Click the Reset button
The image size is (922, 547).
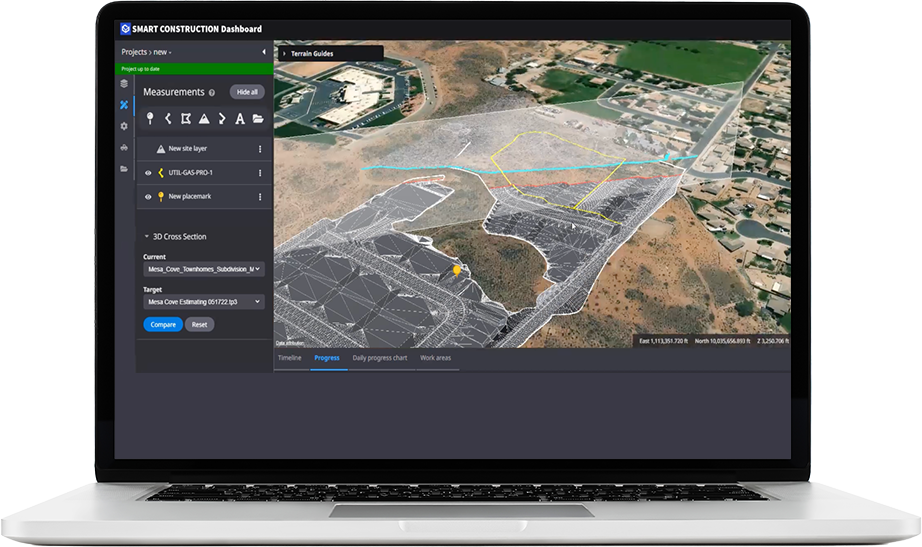(199, 325)
